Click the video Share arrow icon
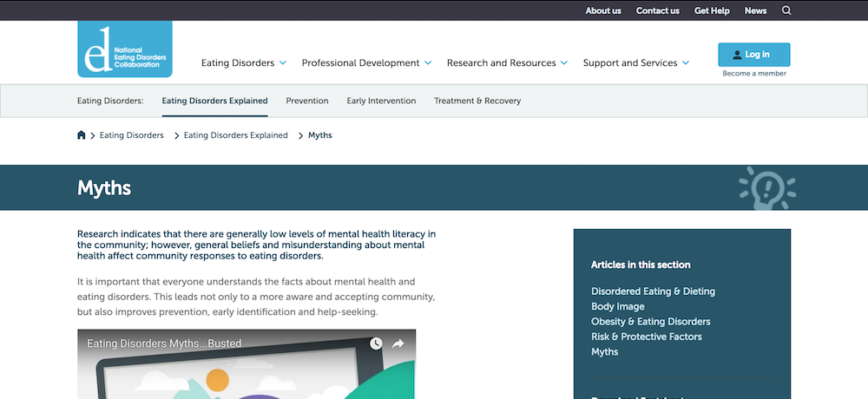The width and height of the screenshot is (868, 399). 398,343
